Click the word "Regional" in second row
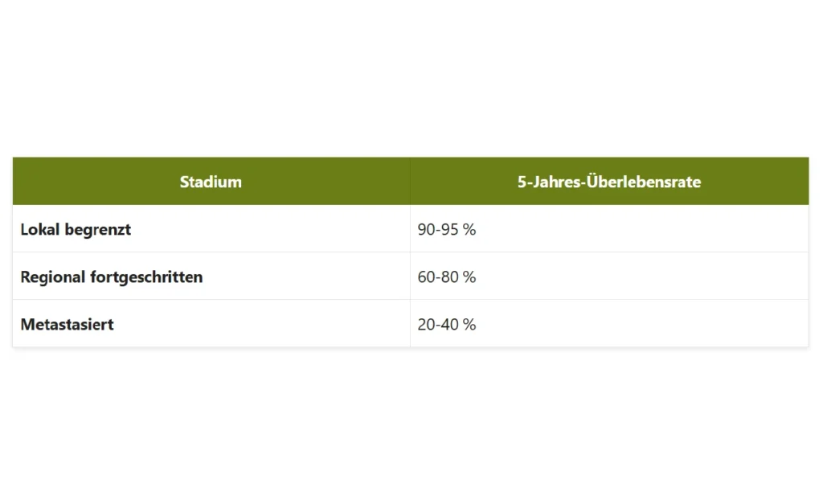The height and width of the screenshot is (504, 823). pos(52,277)
